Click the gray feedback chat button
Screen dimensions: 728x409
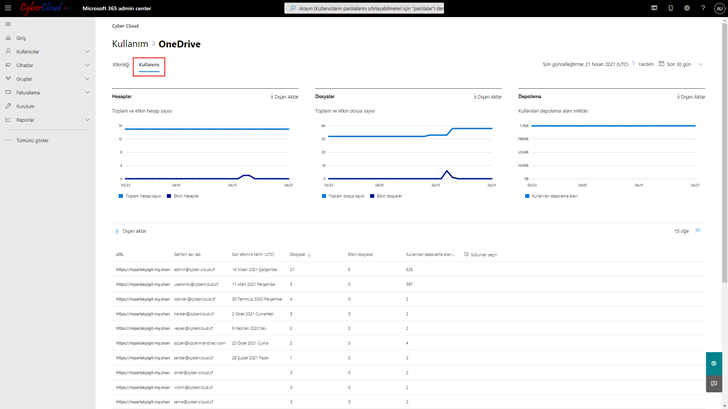714,383
